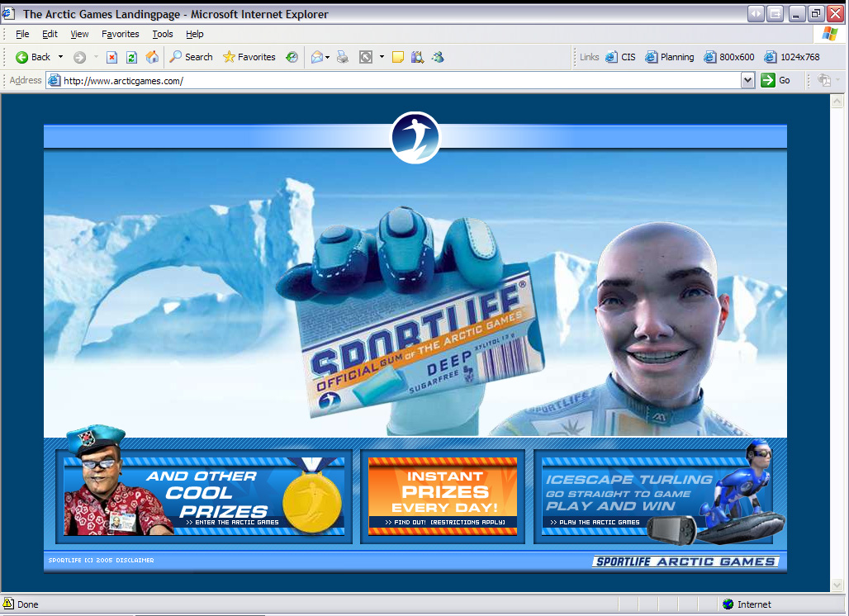Stop loading with the red X icon
This screenshot has height=616, width=849.
tap(111, 57)
